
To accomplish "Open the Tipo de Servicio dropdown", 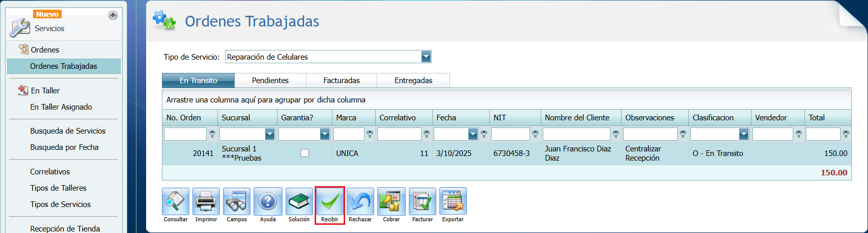I will [x=426, y=57].
